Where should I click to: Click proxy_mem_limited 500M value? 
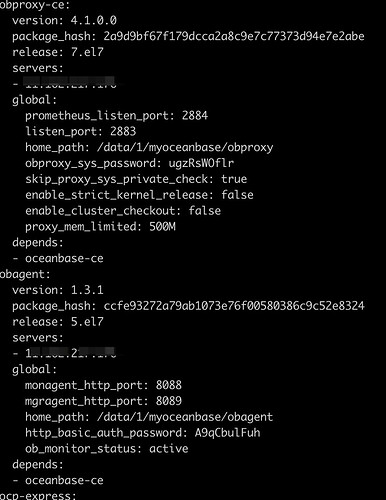[162, 227]
